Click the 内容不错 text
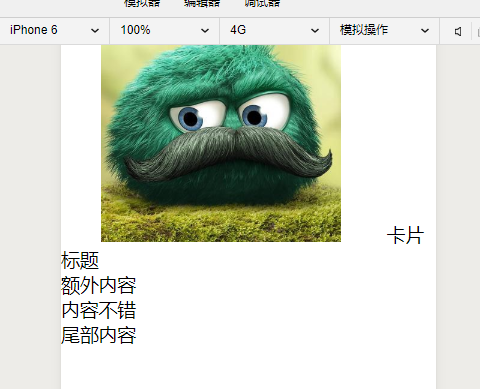The width and height of the screenshot is (480, 389). click(x=99, y=310)
